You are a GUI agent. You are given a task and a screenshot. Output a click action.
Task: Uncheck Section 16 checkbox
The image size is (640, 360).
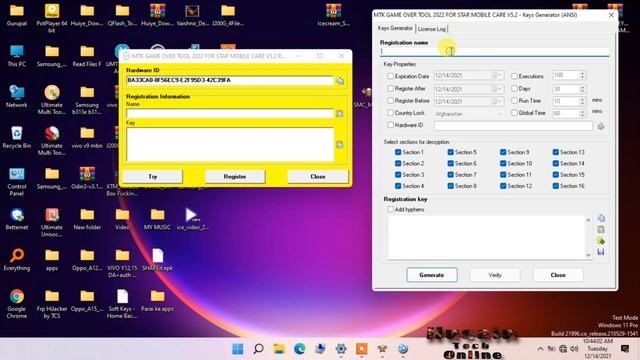(556, 186)
